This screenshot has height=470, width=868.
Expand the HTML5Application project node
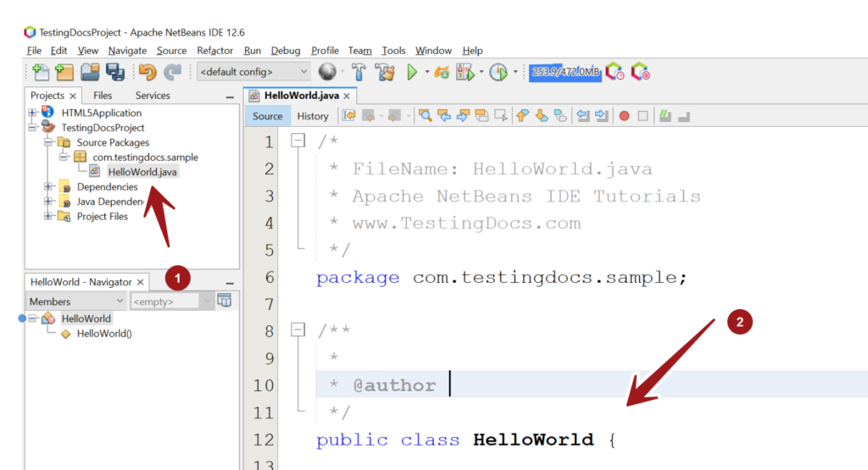(x=33, y=113)
